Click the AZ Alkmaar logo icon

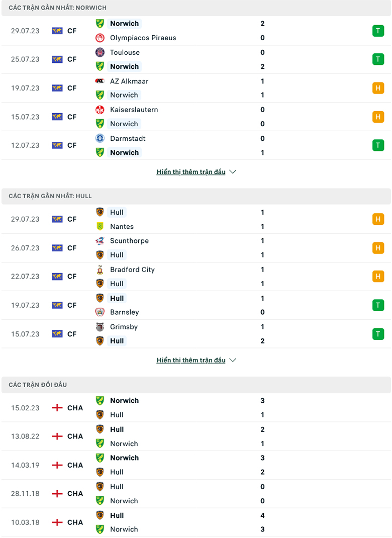pyautogui.click(x=100, y=81)
